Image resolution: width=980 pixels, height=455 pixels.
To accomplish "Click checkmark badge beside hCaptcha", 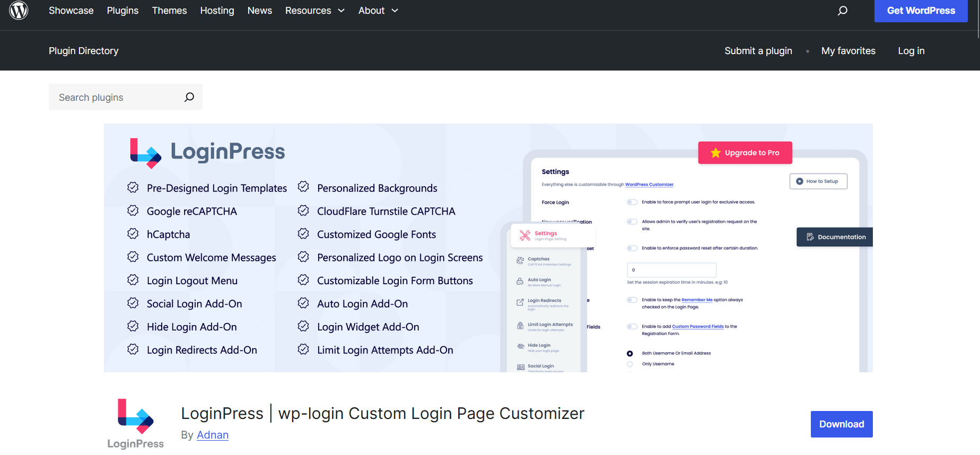I will coord(133,234).
